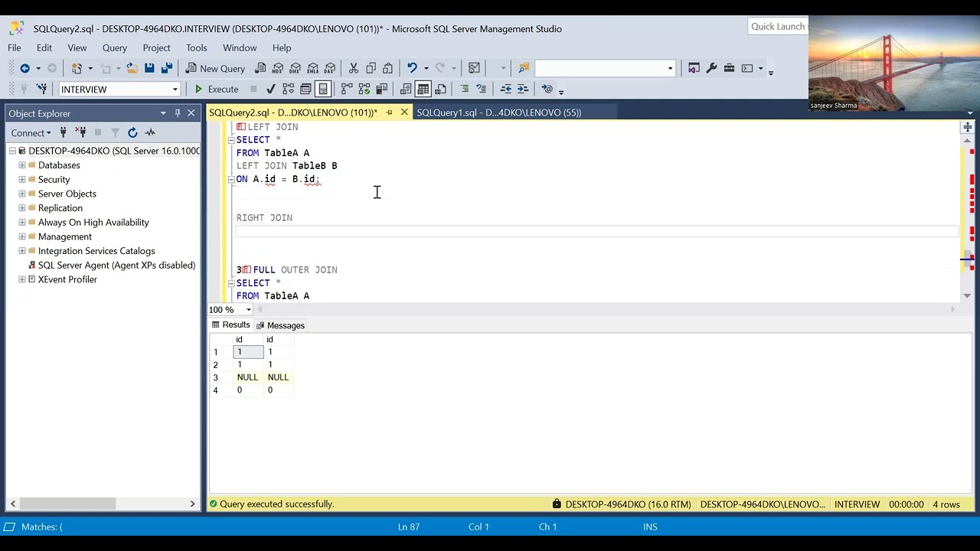Switch output to Results to Grid
The image size is (980, 551).
pos(423,89)
